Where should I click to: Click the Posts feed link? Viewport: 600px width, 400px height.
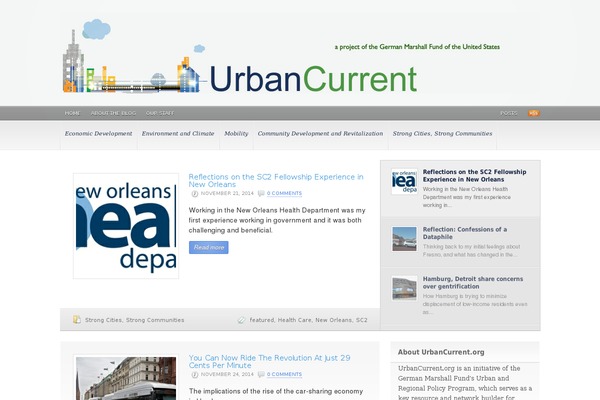509,113
